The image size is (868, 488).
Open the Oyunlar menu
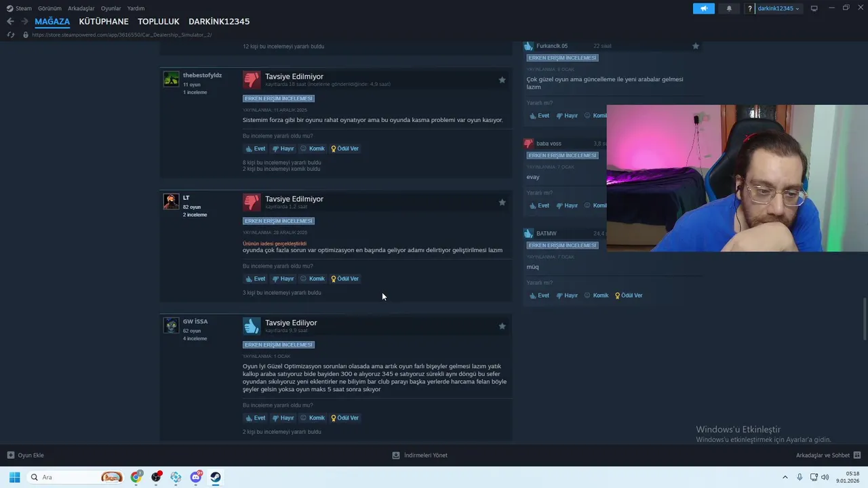click(111, 8)
